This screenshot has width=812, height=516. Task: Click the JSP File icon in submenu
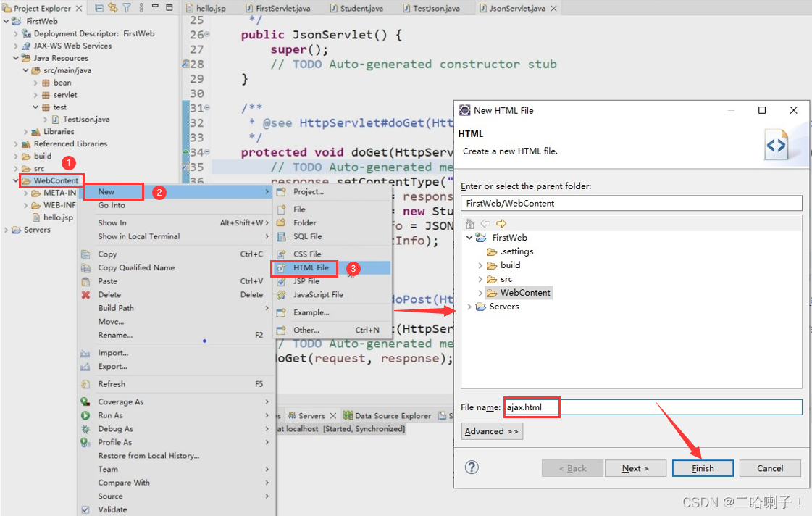tap(281, 281)
